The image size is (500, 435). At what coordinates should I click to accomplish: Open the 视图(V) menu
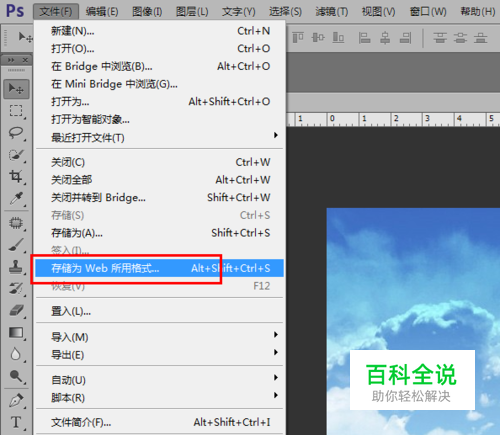[x=378, y=12]
